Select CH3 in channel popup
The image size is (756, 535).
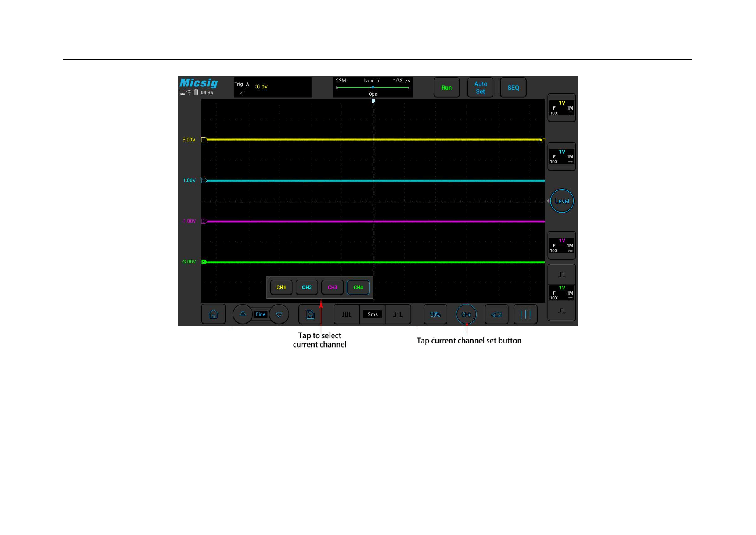tap(332, 287)
